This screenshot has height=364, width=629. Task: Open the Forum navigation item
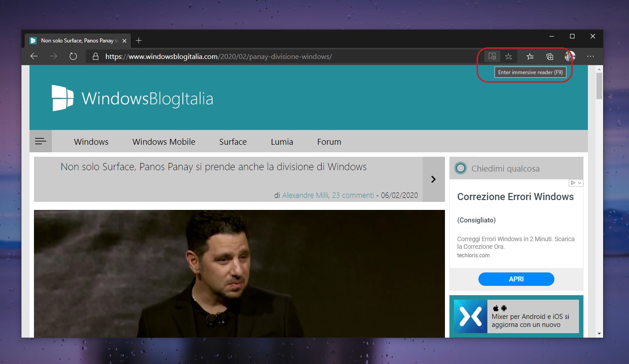tap(329, 142)
